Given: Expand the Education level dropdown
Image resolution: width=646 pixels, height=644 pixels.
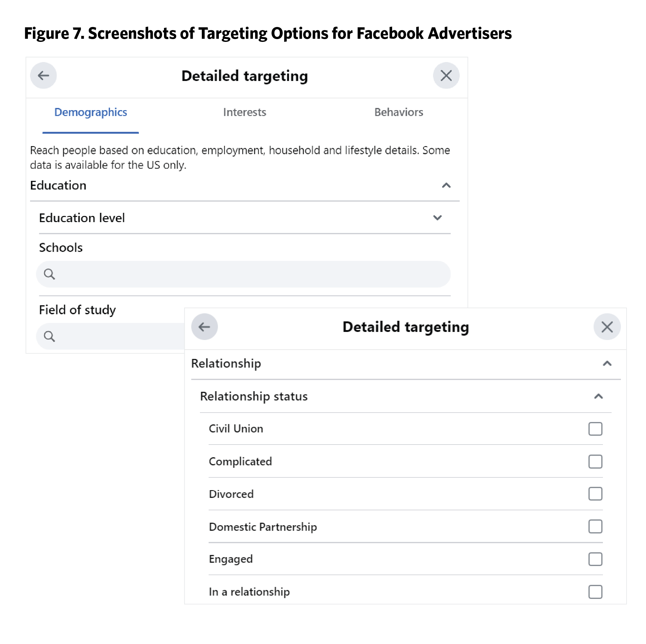Looking at the screenshot, I should 437,218.
